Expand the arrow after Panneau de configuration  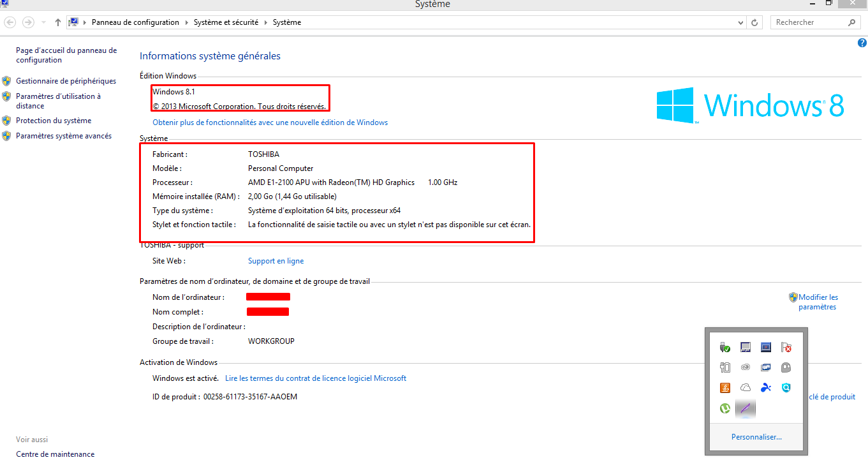tap(187, 22)
